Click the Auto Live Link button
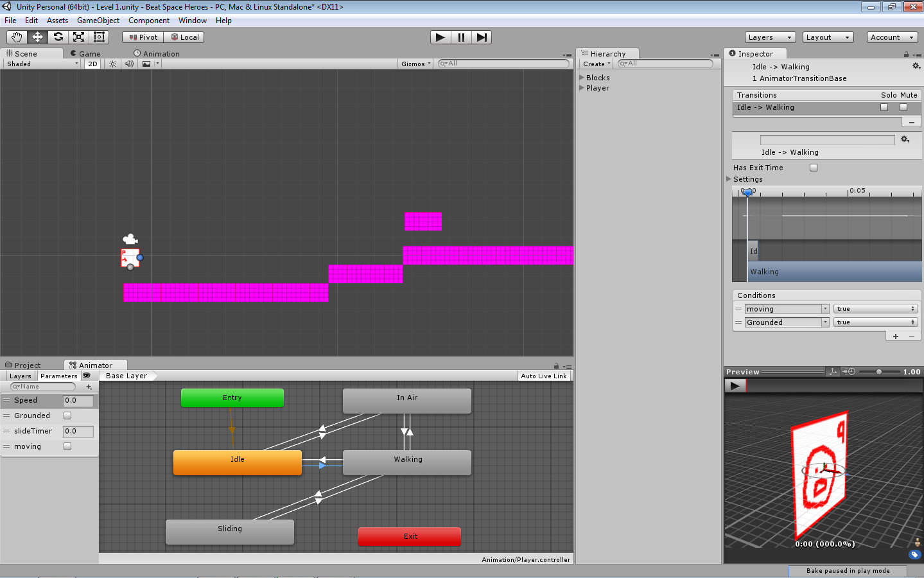924x578 pixels. click(x=543, y=376)
